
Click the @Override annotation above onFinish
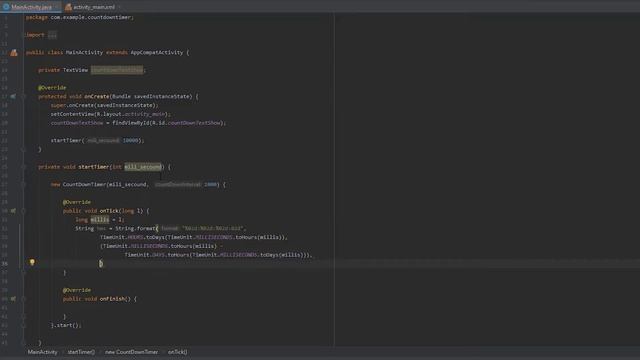(x=77, y=290)
